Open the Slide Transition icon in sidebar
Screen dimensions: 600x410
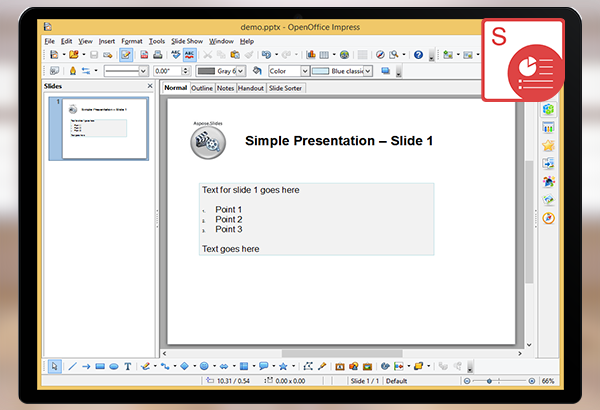click(x=548, y=163)
